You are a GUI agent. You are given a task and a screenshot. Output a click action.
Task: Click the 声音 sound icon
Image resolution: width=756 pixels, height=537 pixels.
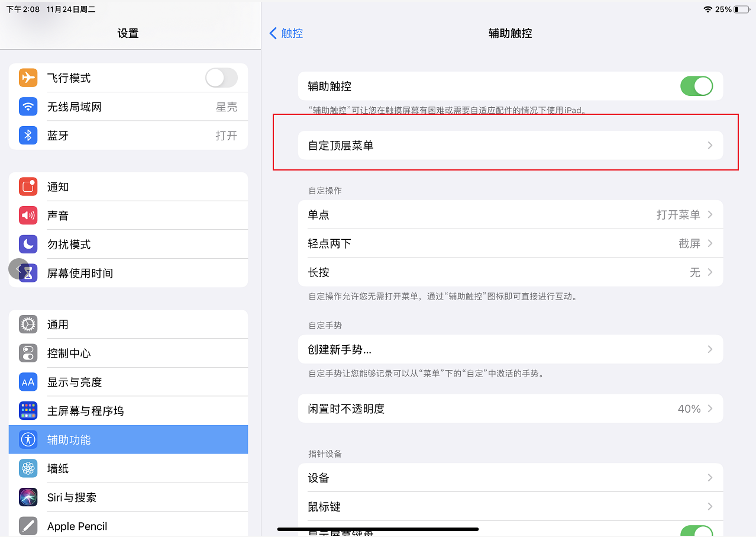[x=28, y=215]
